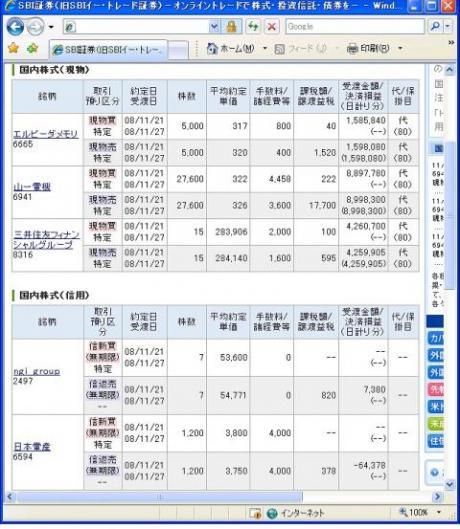
Task: Expand the toolbar overflow chevron
Action: 451,43
